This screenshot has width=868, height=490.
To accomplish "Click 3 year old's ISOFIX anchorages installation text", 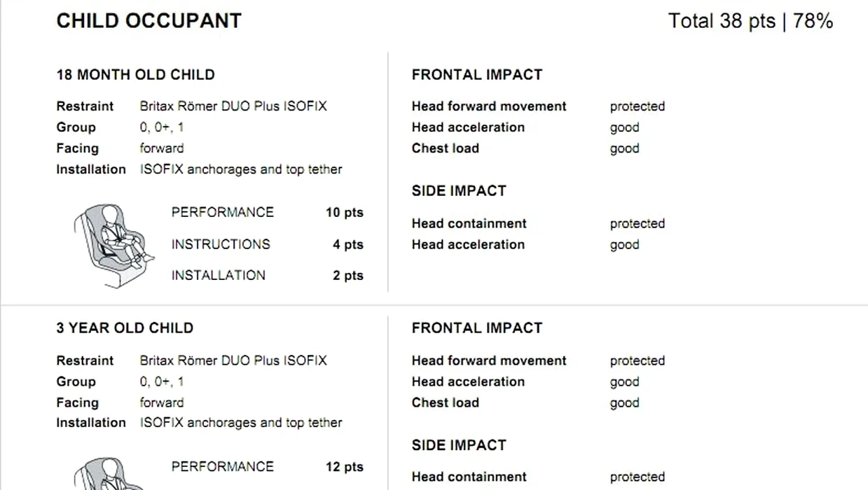I will 241,423.
